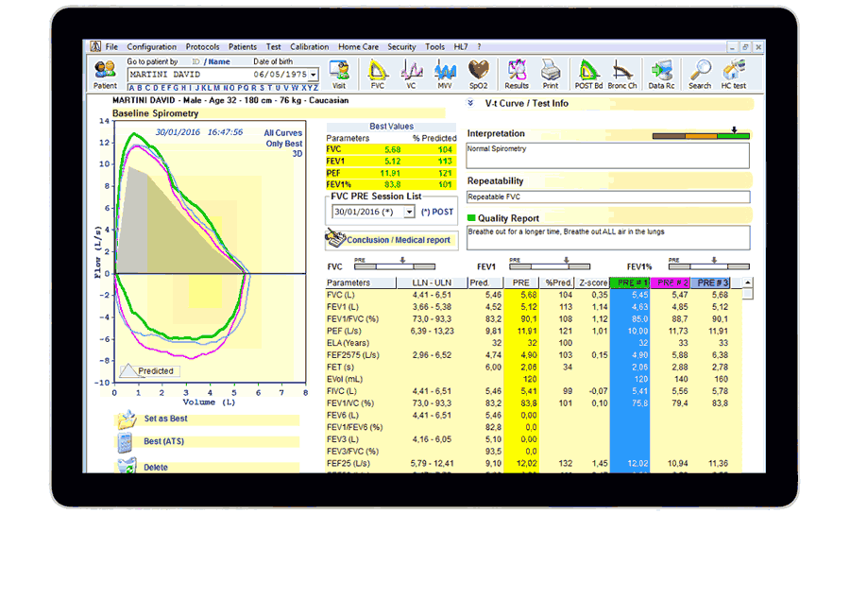
Task: Click the Conclusion / Medical report button
Action: [x=389, y=240]
